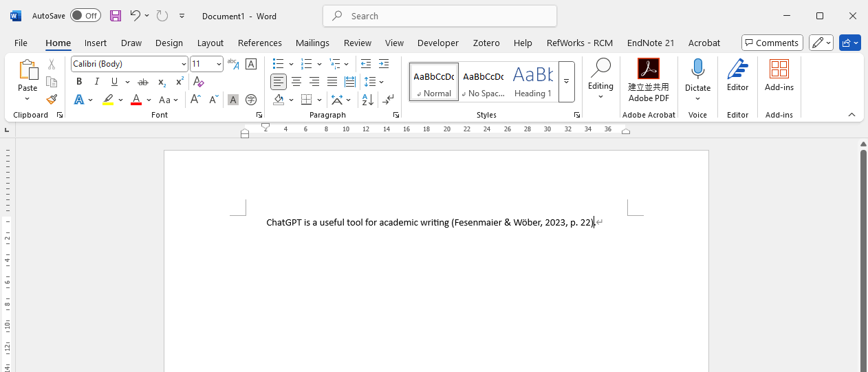
Task: Click the Increase Indent icon
Action: click(383, 64)
